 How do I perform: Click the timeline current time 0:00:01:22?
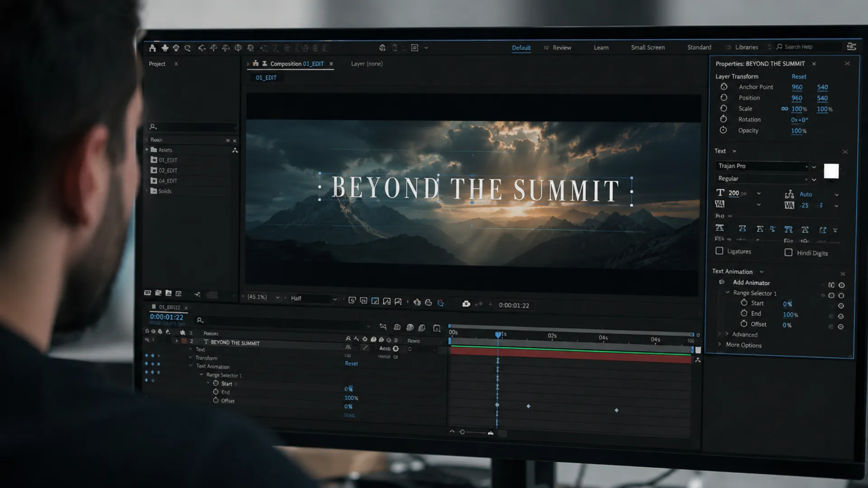coord(166,317)
